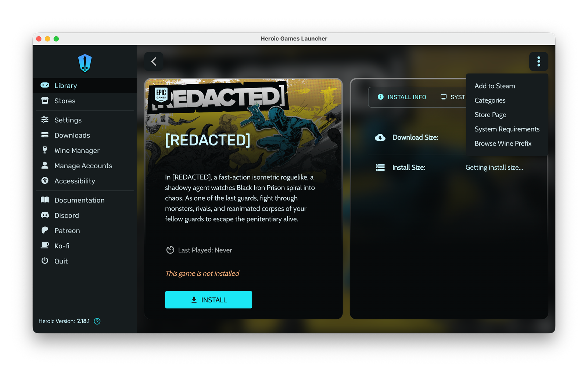The image size is (588, 366).
Task: Open Stores using the storefront icon
Action: [45, 101]
